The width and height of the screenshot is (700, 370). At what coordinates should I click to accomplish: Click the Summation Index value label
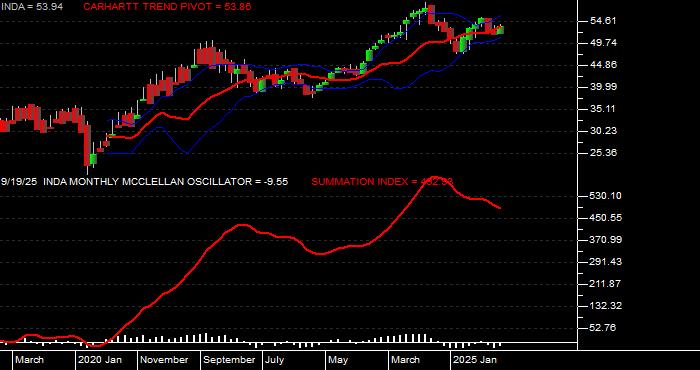[383, 182]
